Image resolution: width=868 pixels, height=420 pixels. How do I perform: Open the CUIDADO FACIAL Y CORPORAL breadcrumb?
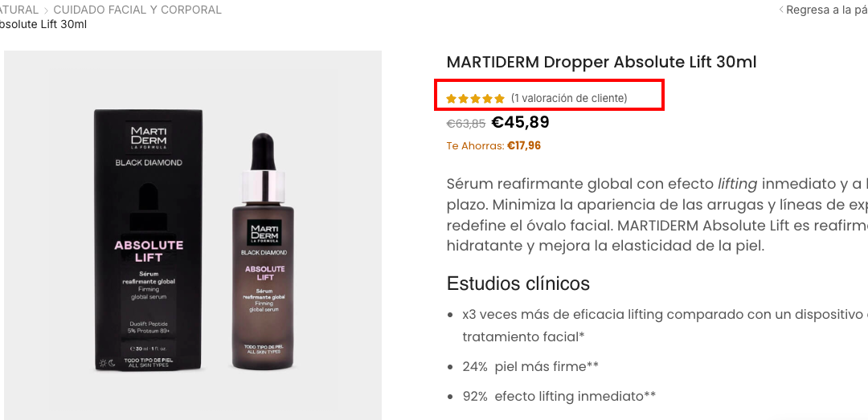click(x=137, y=10)
